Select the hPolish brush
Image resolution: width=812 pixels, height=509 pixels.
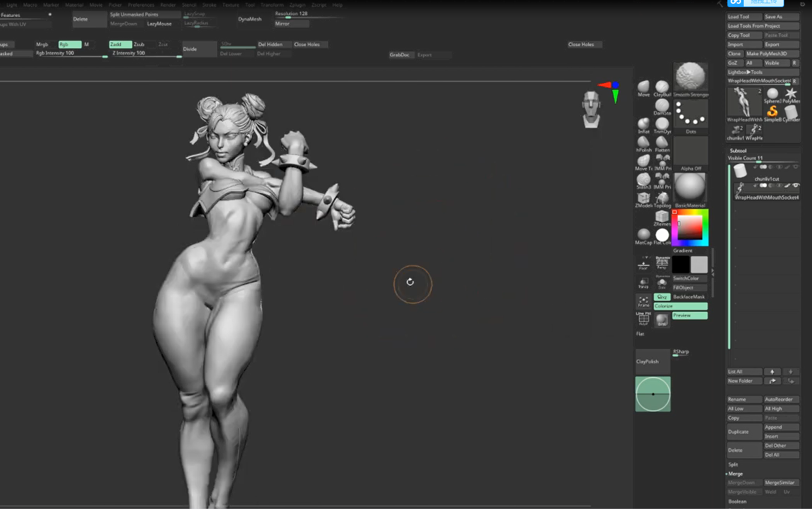(644, 145)
